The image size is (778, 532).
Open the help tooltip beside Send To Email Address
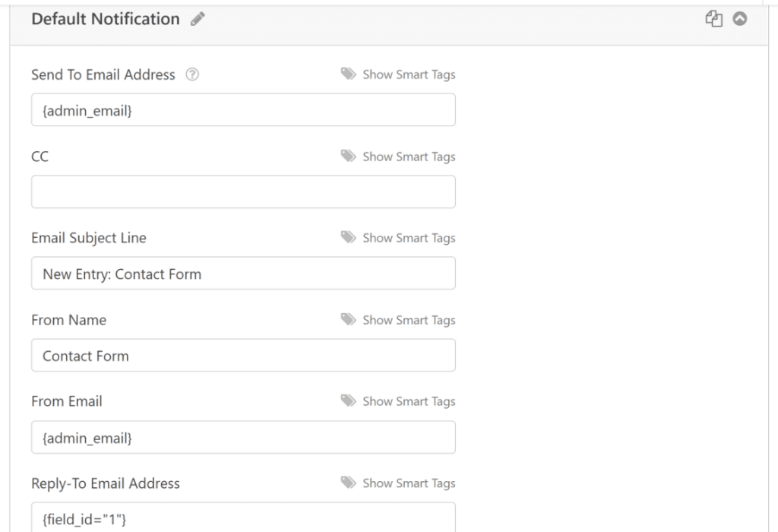(x=193, y=74)
